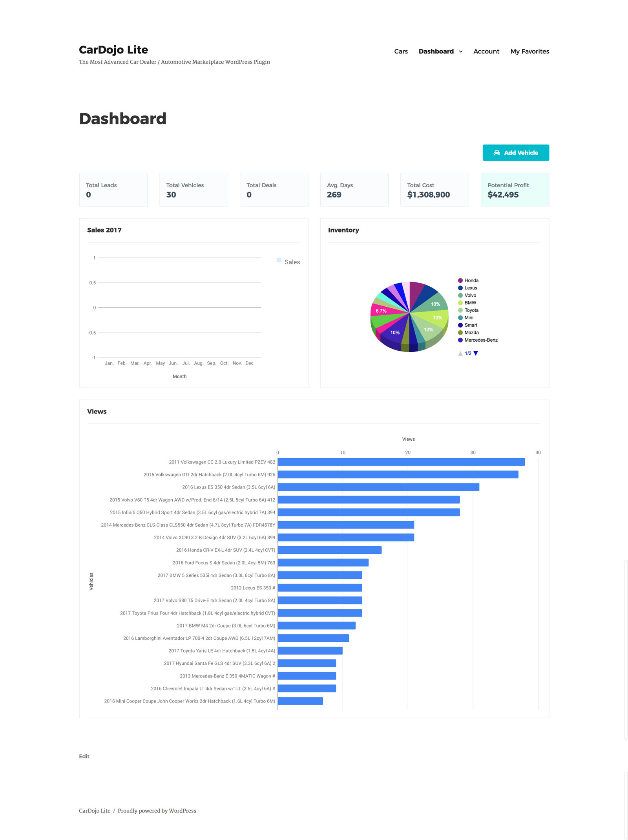
Task: Select the Potential Profit stat card
Action: [x=515, y=189]
